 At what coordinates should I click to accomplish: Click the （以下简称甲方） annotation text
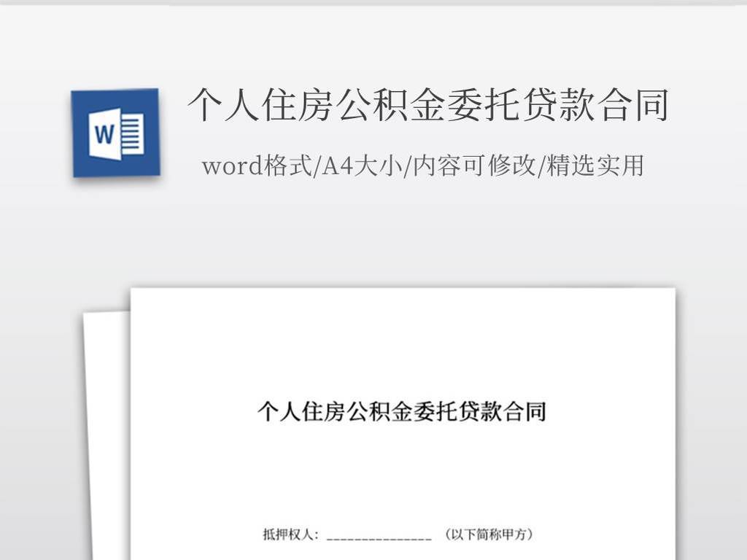point(487,532)
